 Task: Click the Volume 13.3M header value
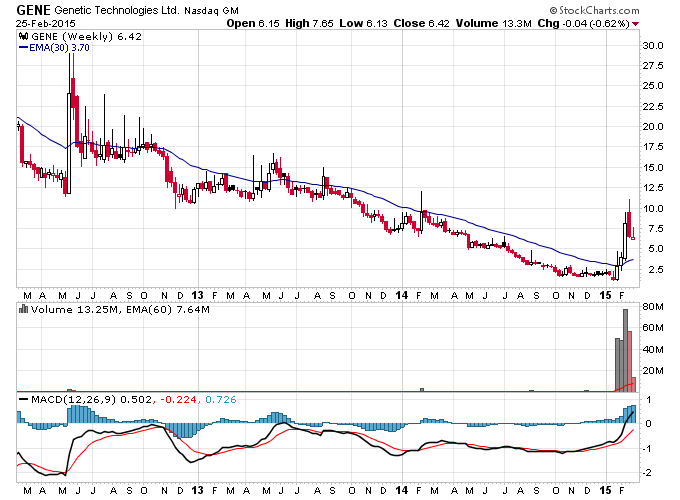494,23
